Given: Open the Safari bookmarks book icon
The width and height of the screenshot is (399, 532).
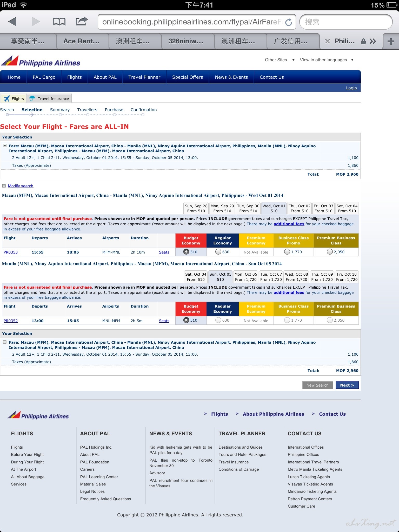Looking at the screenshot, I should 59,22.
